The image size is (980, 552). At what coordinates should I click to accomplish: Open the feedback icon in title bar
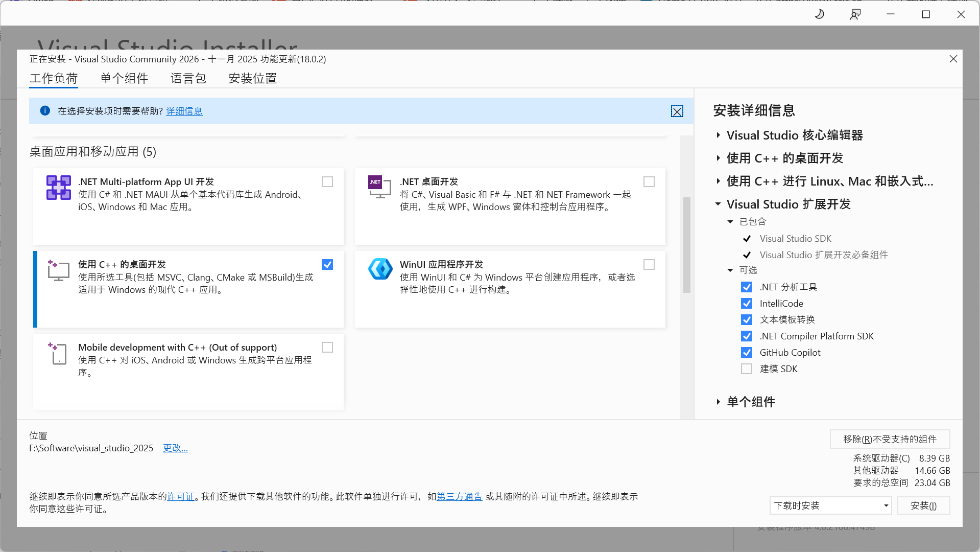855,14
